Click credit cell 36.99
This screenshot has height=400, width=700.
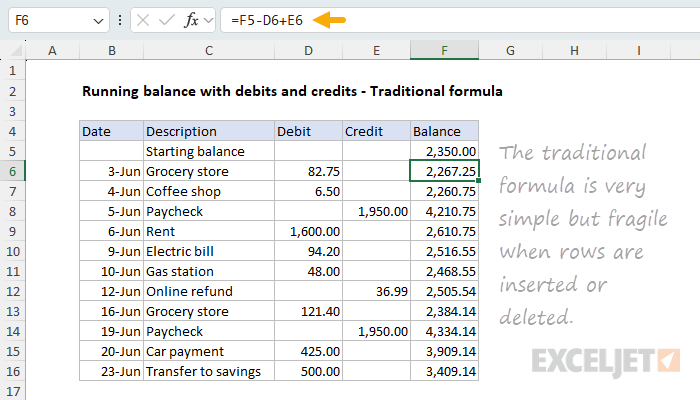(376, 291)
